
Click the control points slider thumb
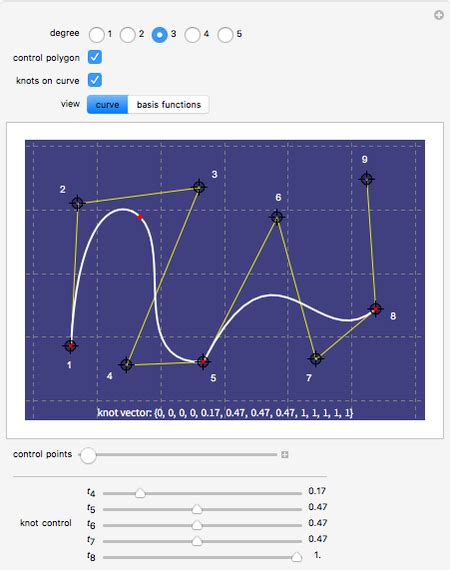coord(88,455)
